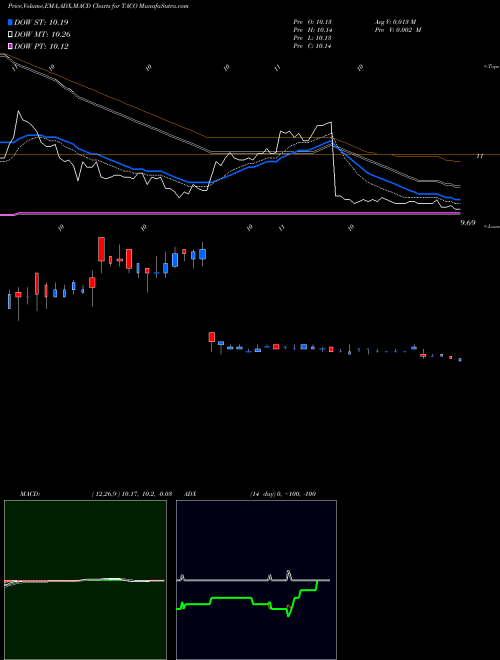The width and height of the screenshot is (500, 660).
Task: Click the chart title mentioning TACO MunafaSutra.com
Action: [98, 6]
